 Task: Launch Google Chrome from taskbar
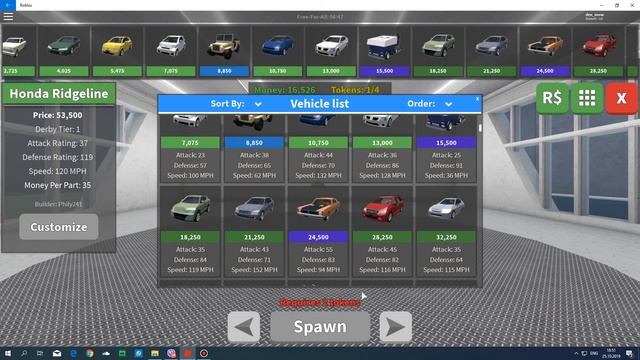pyautogui.click(x=89, y=353)
